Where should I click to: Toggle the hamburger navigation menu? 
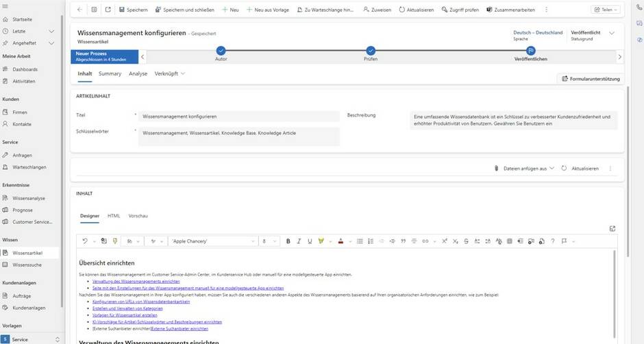(x=5, y=7)
